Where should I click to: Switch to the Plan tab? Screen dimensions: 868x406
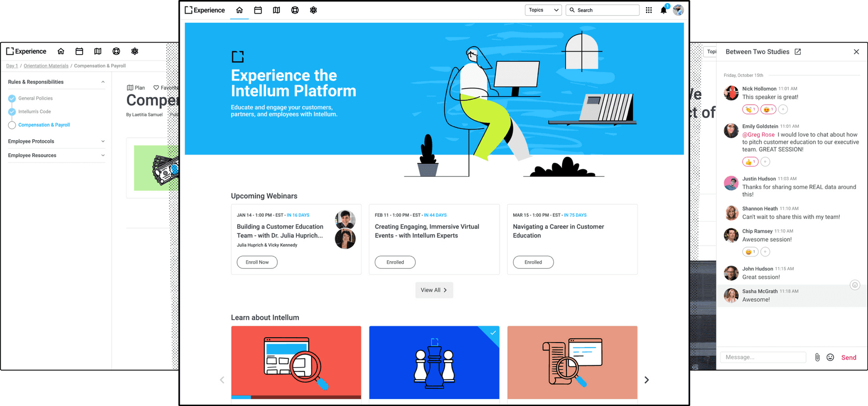tap(136, 88)
